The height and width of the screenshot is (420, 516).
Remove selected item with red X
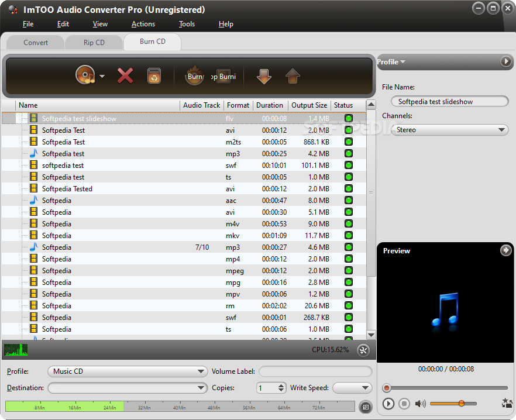[125, 75]
